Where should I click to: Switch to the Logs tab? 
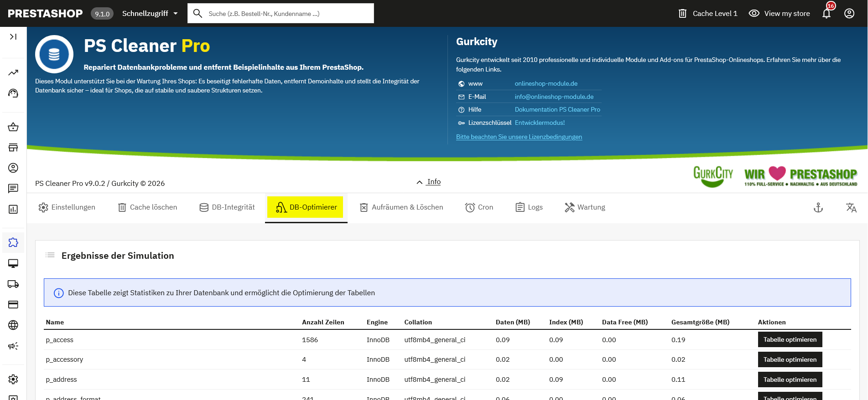click(x=529, y=207)
